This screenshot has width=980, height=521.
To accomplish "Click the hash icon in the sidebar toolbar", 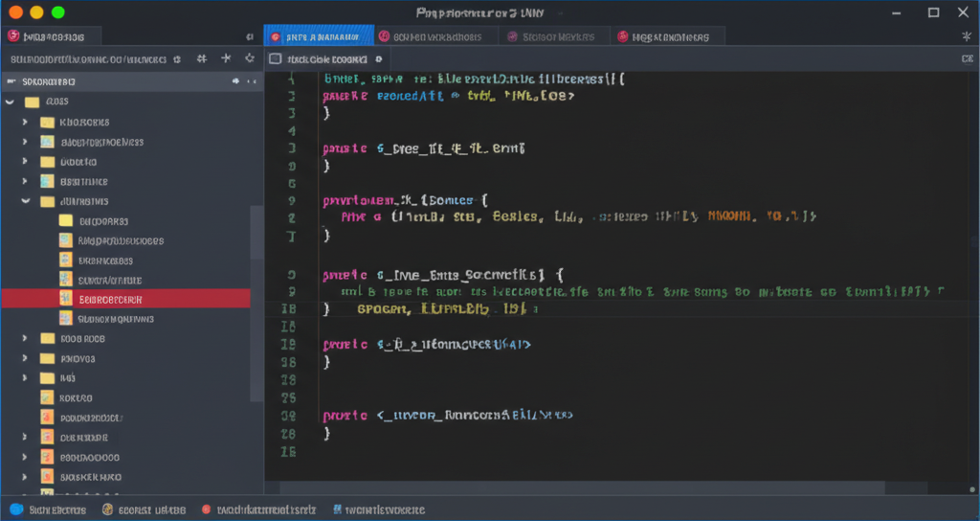I will click(x=202, y=58).
